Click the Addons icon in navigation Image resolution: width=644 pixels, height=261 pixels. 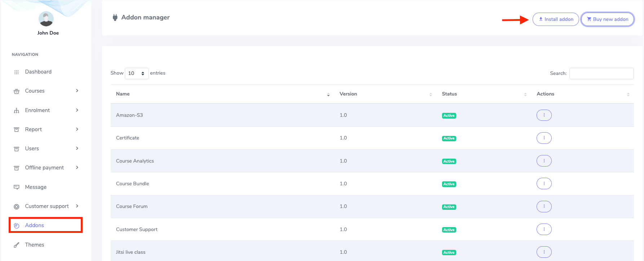16,226
